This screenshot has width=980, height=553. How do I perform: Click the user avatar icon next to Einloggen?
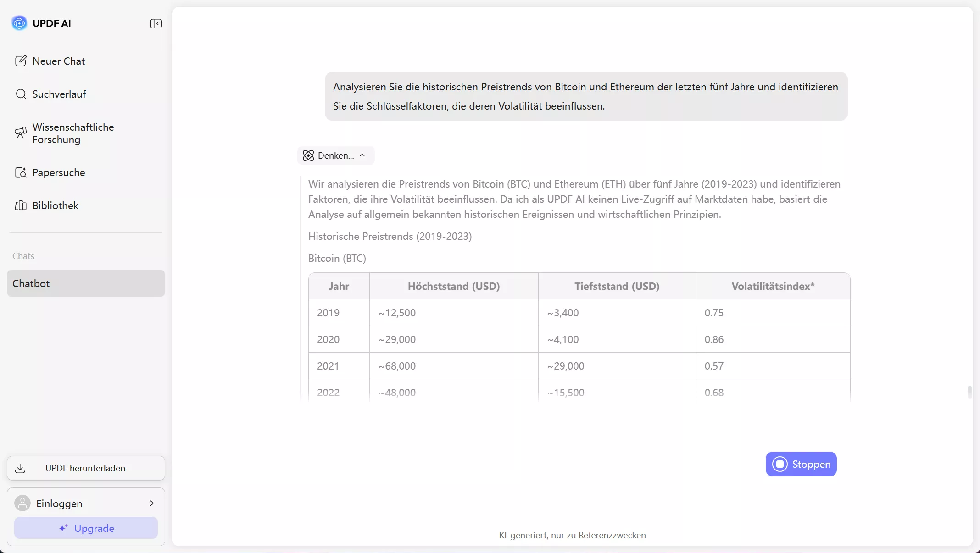pyautogui.click(x=22, y=503)
